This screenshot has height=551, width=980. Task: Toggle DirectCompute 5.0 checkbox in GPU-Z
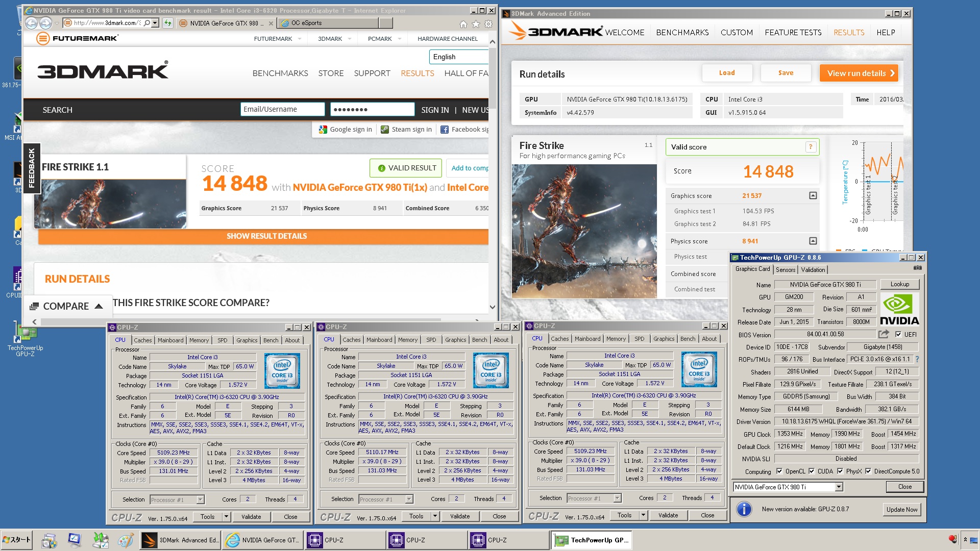[x=868, y=471]
